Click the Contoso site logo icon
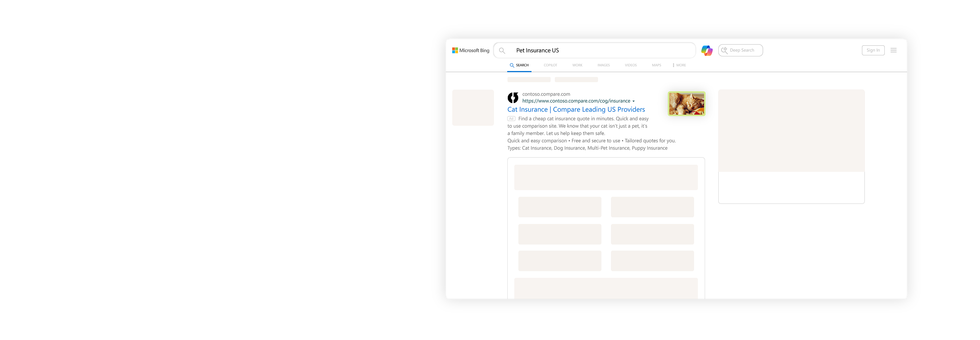Screen dimensions: 980x340 (x=513, y=98)
